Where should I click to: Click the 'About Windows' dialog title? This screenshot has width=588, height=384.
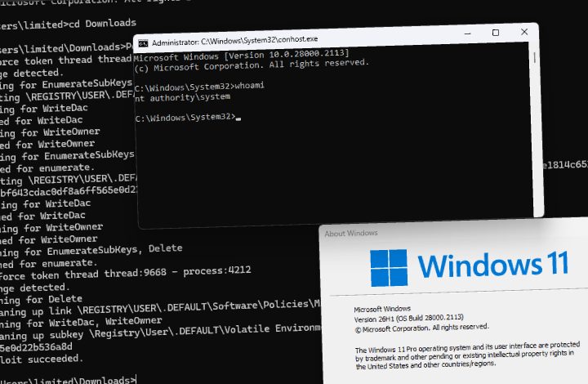[351, 233]
